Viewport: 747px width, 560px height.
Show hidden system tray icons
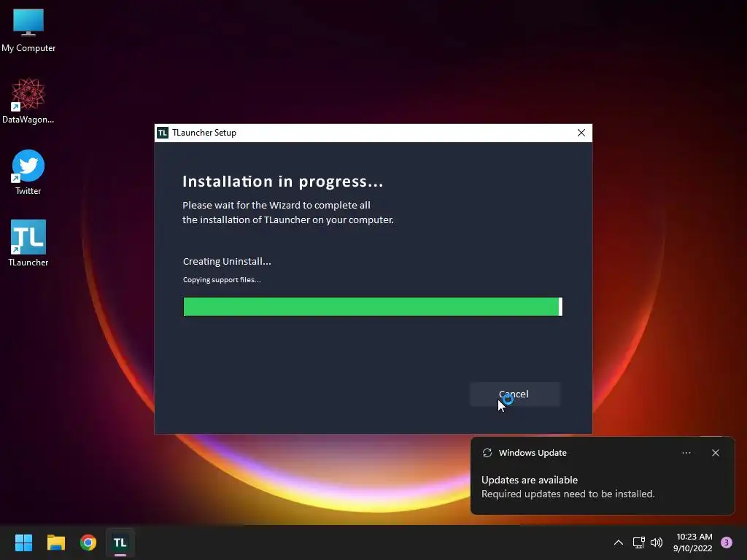click(x=619, y=542)
